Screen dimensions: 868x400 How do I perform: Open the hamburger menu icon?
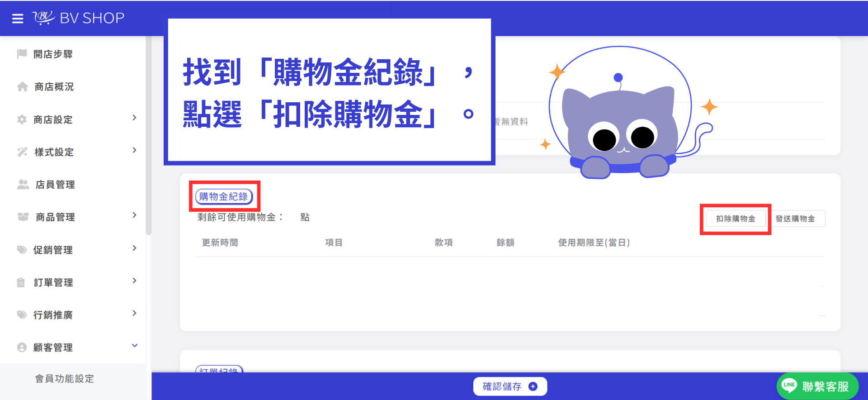coord(18,19)
